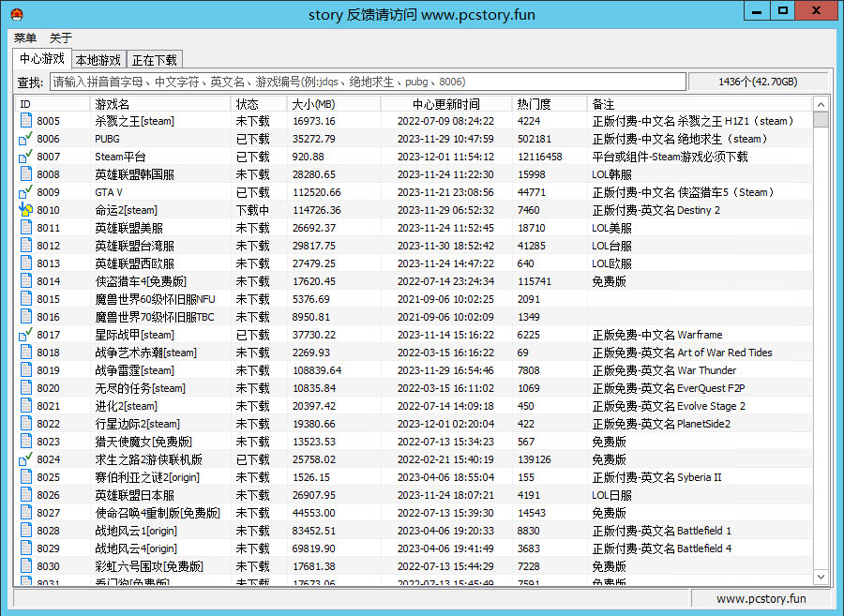Click the size value 112520.66
This screenshot has width=844, height=616.
pyautogui.click(x=317, y=192)
